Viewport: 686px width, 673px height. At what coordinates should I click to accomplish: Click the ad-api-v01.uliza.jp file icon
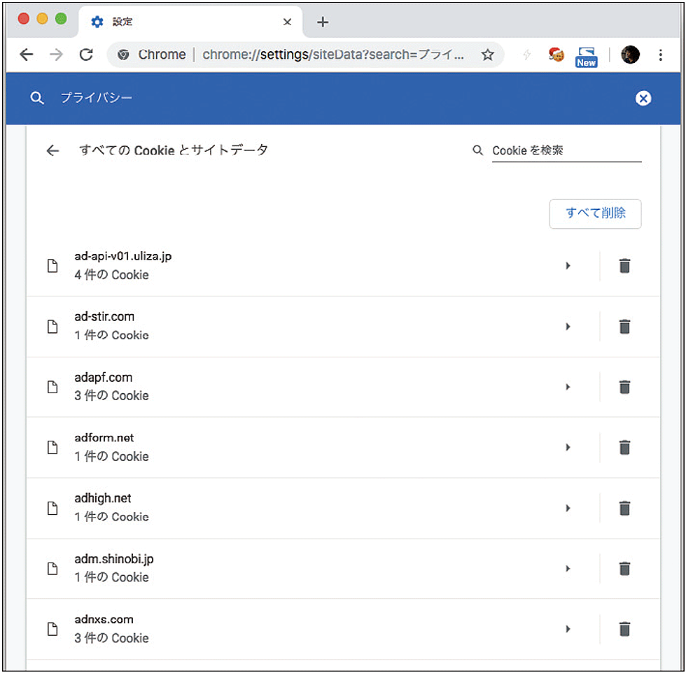52,266
